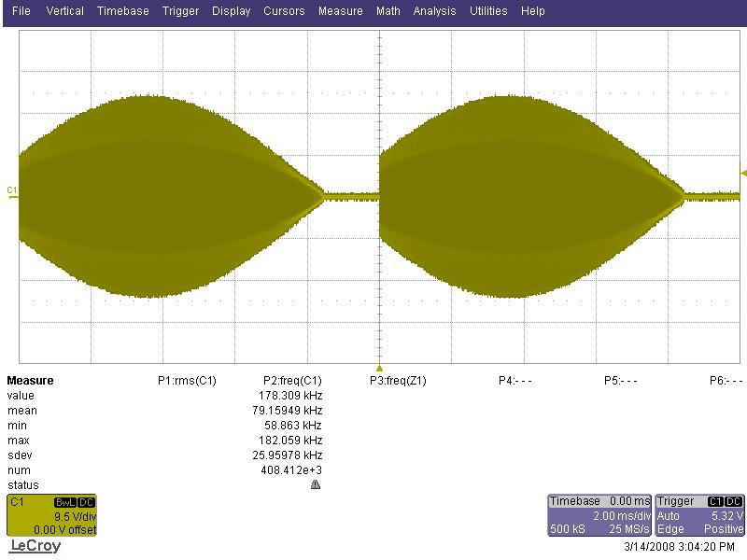Click the LeCroy logo

pyautogui.click(x=35, y=546)
